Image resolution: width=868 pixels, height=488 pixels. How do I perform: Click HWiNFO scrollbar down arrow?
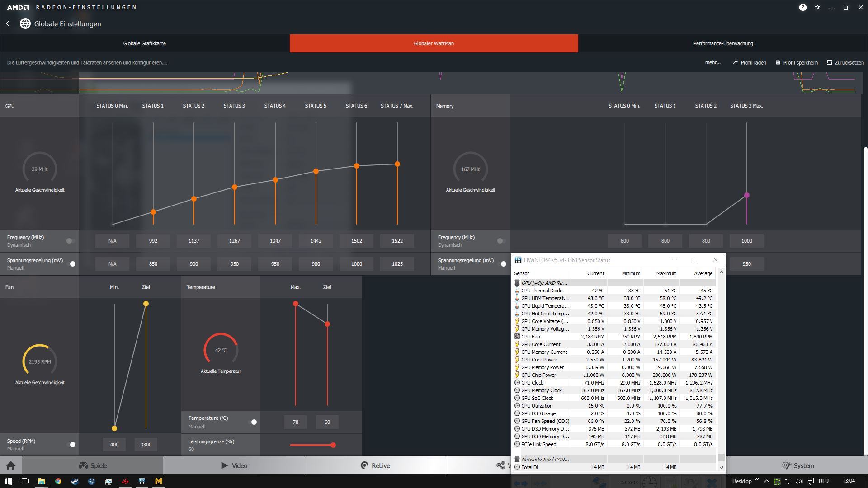pos(721,467)
